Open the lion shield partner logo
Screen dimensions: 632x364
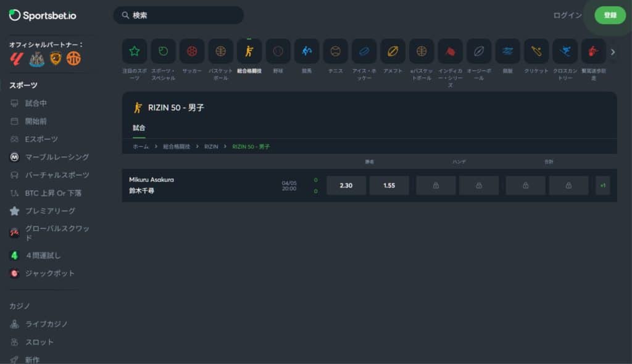click(56, 59)
